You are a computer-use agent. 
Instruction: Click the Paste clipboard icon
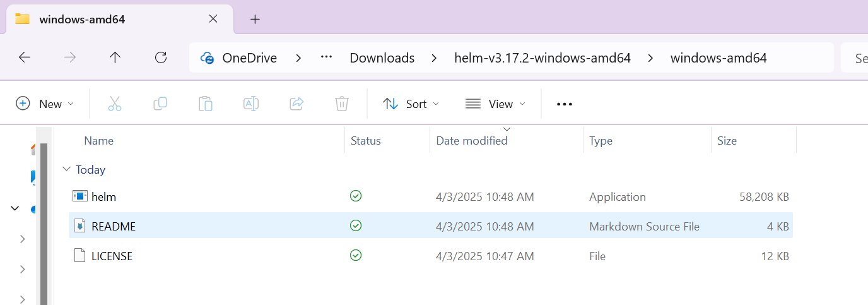(206, 104)
